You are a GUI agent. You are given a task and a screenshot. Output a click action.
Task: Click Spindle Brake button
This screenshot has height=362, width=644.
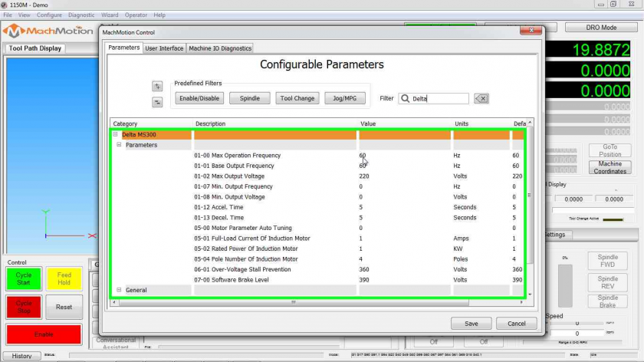(607, 301)
